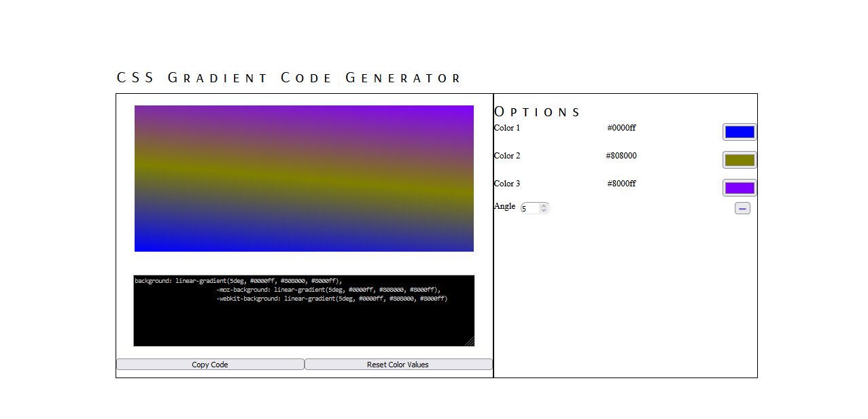The height and width of the screenshot is (419, 868).
Task: Open the Color 1 blue swatch picker
Action: pos(740,132)
